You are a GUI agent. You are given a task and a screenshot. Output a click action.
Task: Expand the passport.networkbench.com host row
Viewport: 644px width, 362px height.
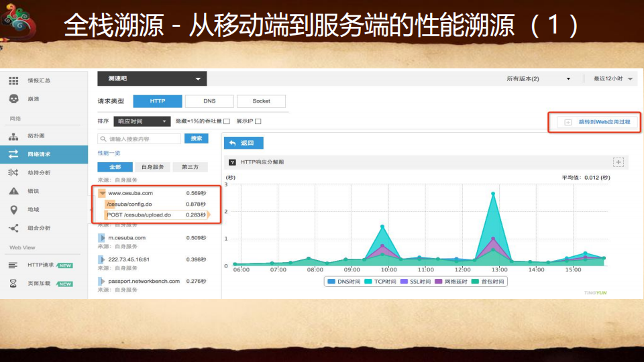click(101, 281)
